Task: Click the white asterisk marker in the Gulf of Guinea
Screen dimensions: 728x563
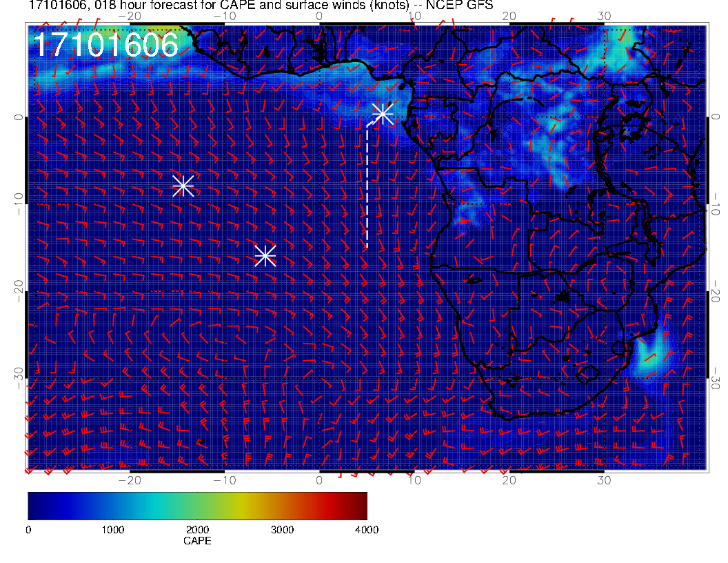Action: point(383,114)
